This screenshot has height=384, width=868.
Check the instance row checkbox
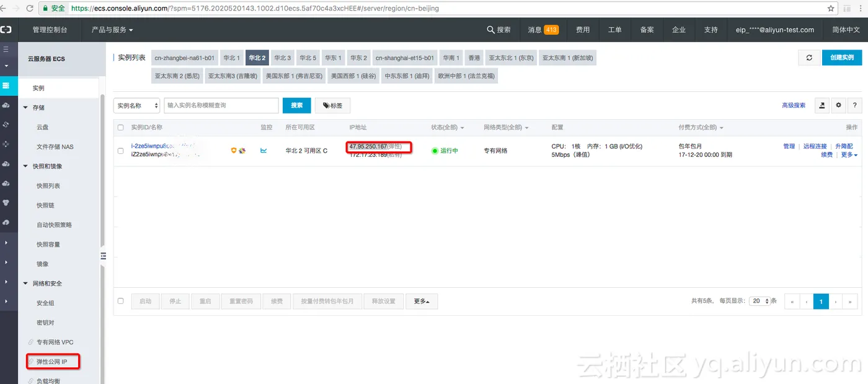pos(121,151)
